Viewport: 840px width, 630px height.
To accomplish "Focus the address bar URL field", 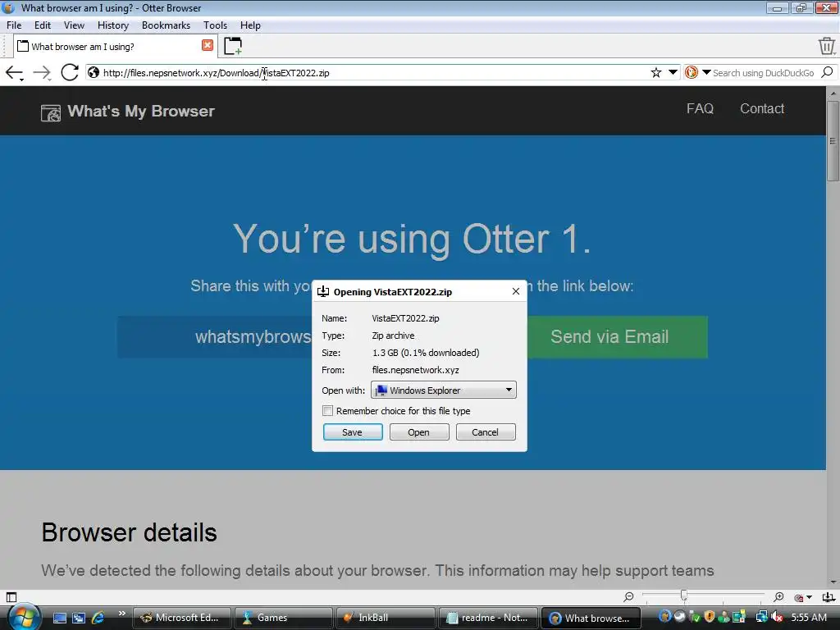I will [x=375, y=73].
